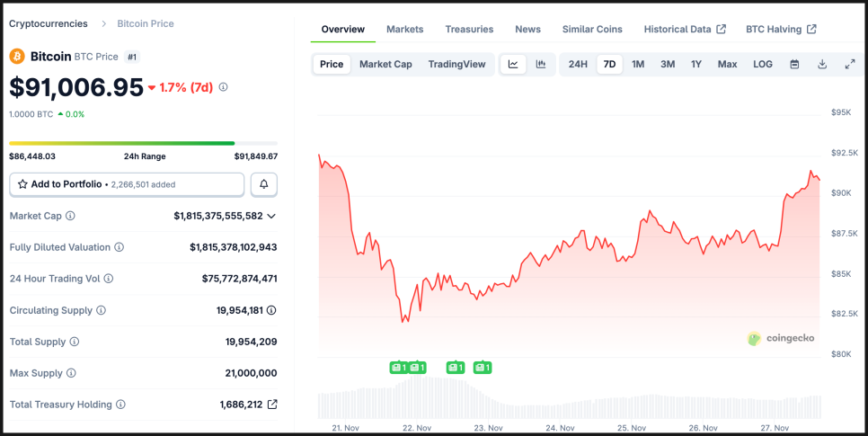Open the Total Treasury Holding external link icon
The width and height of the screenshot is (868, 436).
pyautogui.click(x=272, y=405)
